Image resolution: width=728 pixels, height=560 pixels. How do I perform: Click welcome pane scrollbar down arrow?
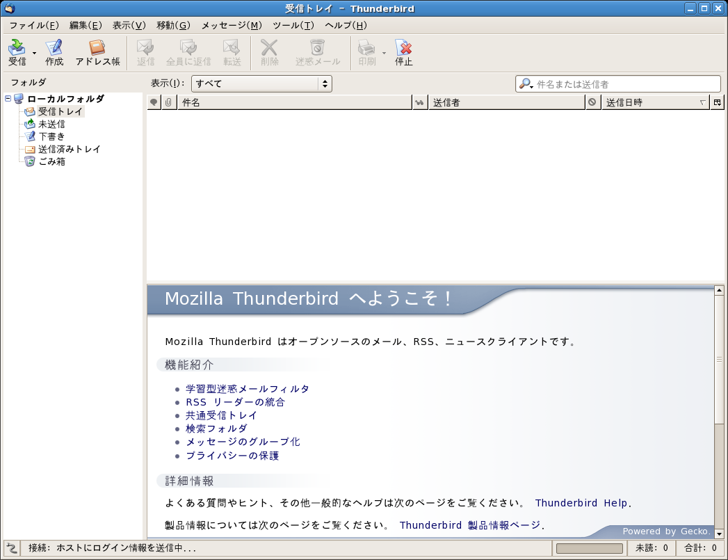(719, 534)
